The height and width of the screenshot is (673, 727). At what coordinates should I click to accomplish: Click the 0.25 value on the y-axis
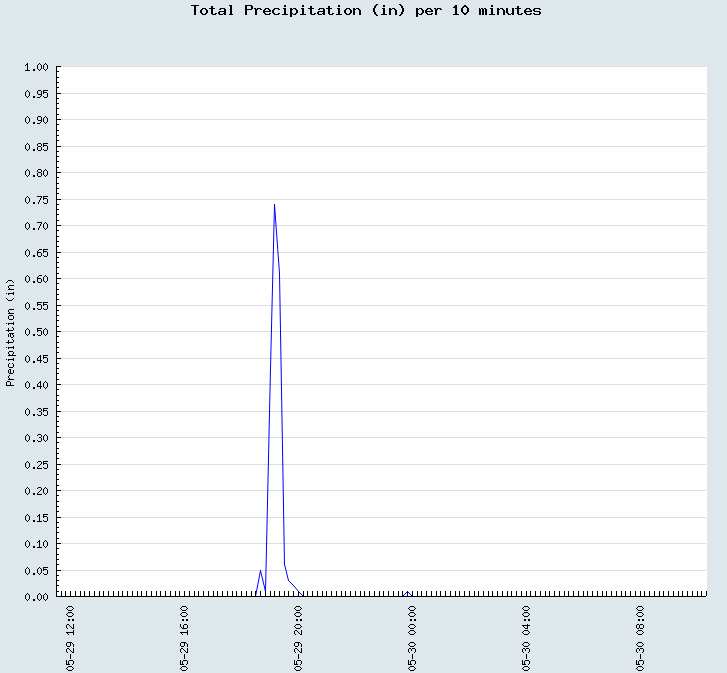pos(36,465)
